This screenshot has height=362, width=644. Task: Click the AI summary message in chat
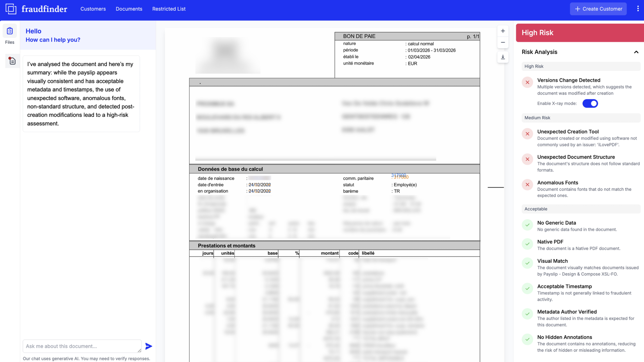coord(81,94)
